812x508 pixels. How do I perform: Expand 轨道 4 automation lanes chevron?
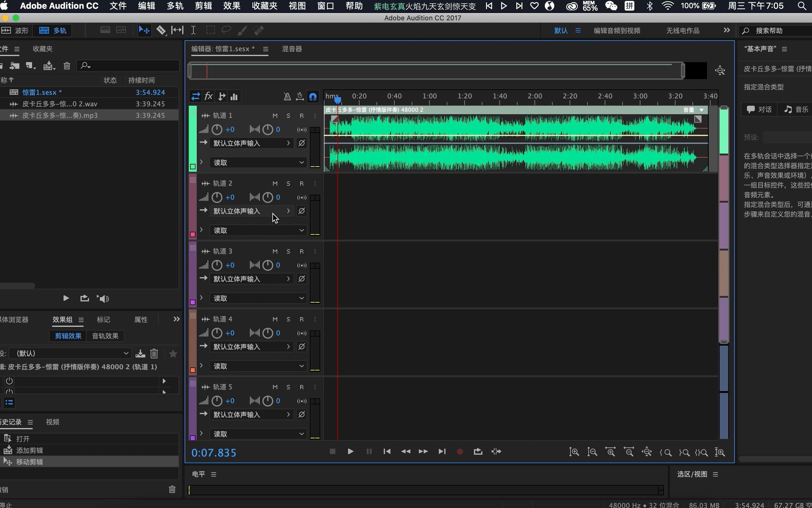201,366
